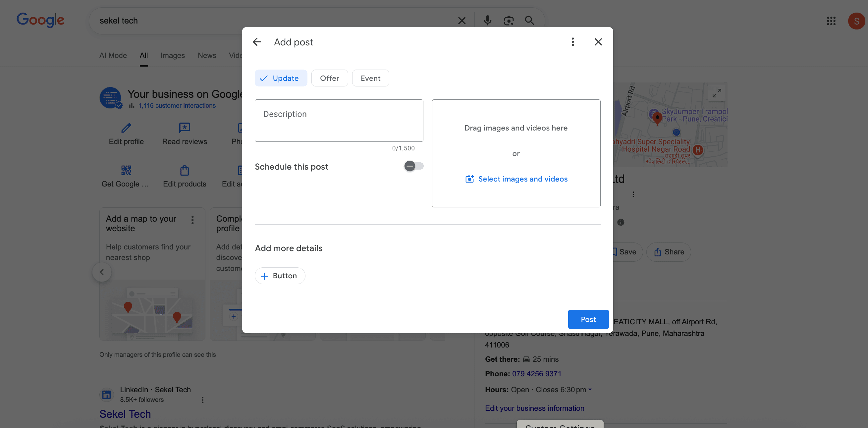
Task: Clear the search box with the X icon
Action: coord(461,21)
